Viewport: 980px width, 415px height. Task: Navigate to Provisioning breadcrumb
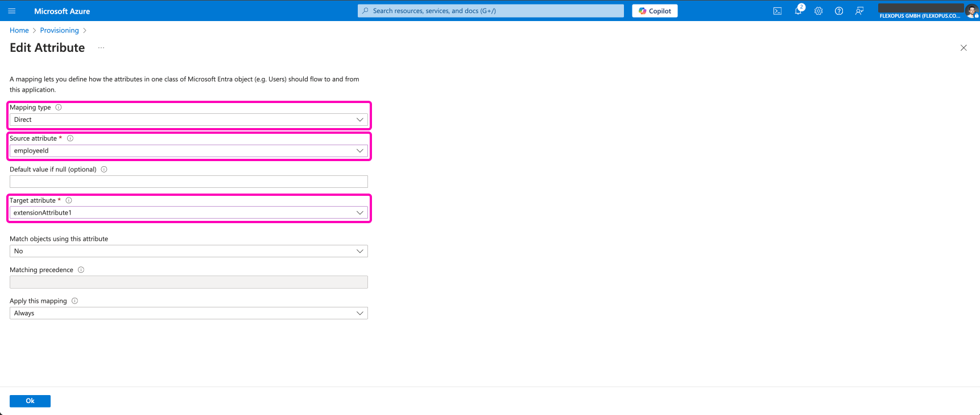click(59, 30)
